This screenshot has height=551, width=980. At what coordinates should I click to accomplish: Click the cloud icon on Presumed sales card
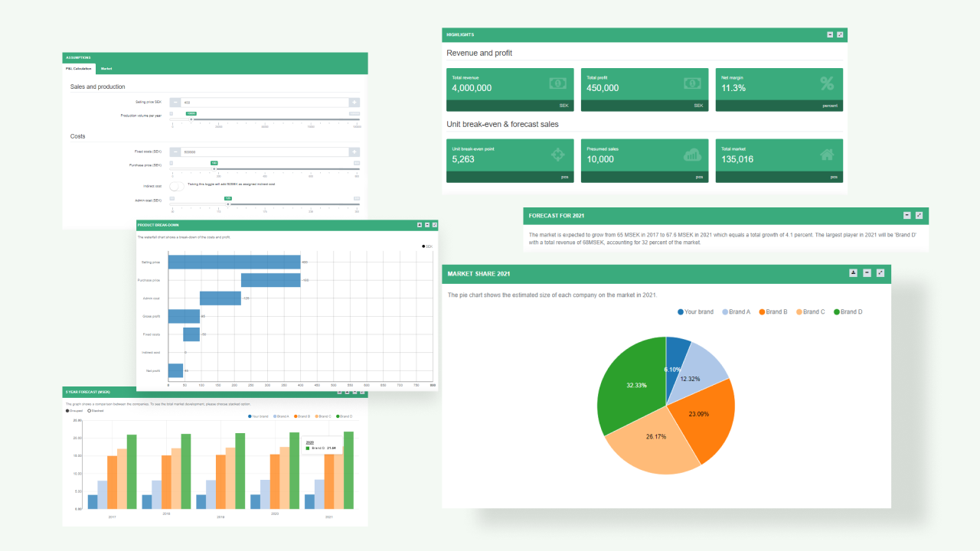[692, 155]
